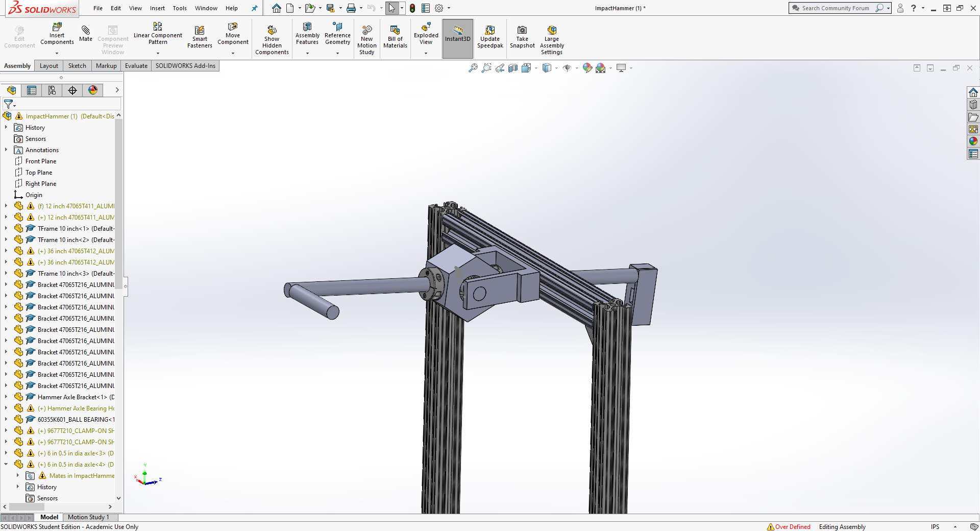Open Appearances tab in task pane
This screenshot has height=531, width=980.
973,141
